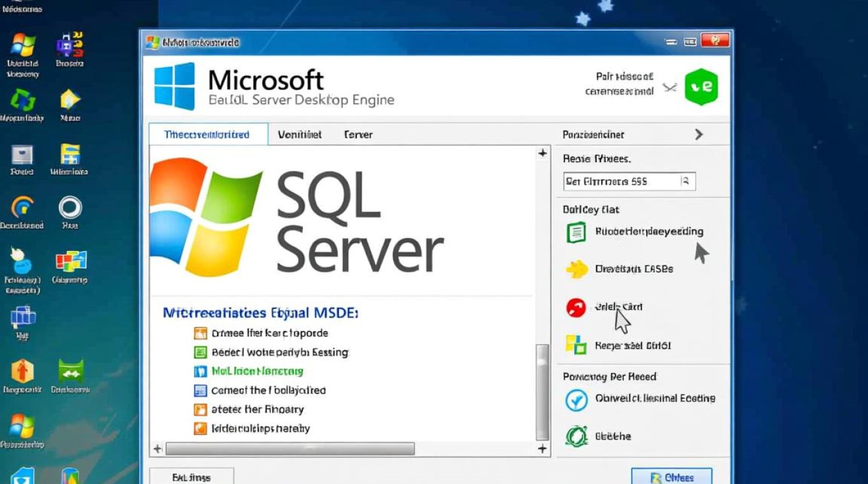Click the green circular gear icon at bottom right

coord(575,436)
